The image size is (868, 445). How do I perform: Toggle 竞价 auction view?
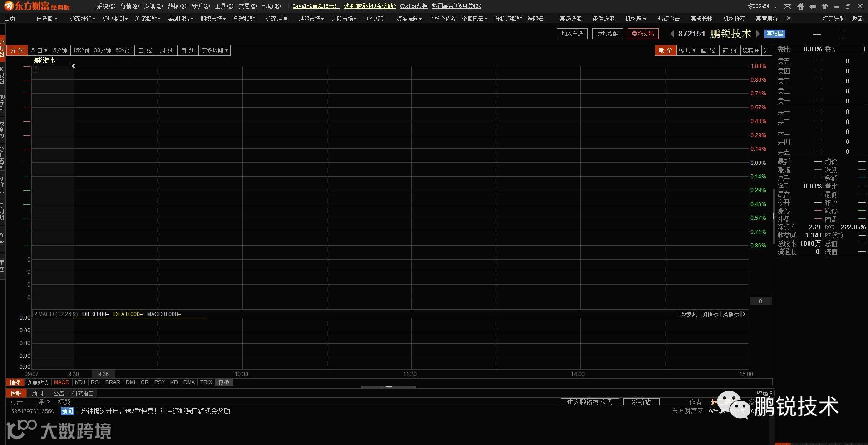tap(665, 50)
